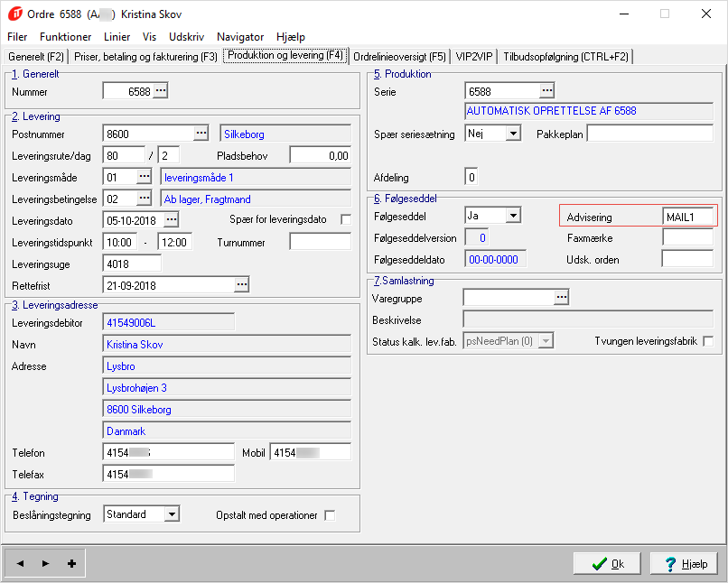Enable Opstalt med operationer checkbox
The width and height of the screenshot is (728, 583).
330,515
